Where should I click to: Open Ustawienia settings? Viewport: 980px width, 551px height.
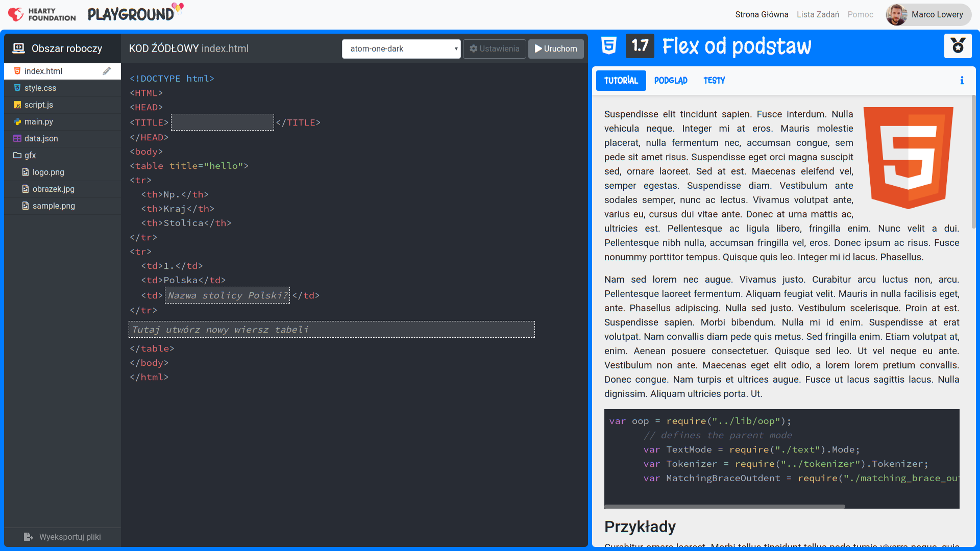[x=494, y=49]
